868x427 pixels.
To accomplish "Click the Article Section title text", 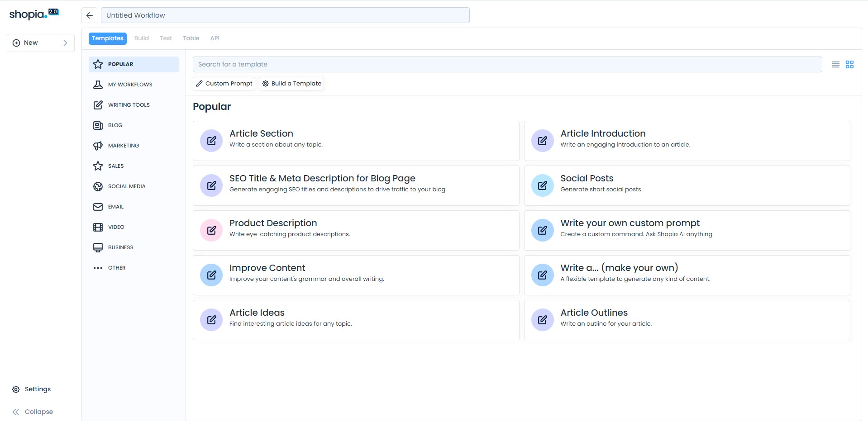I will point(261,134).
